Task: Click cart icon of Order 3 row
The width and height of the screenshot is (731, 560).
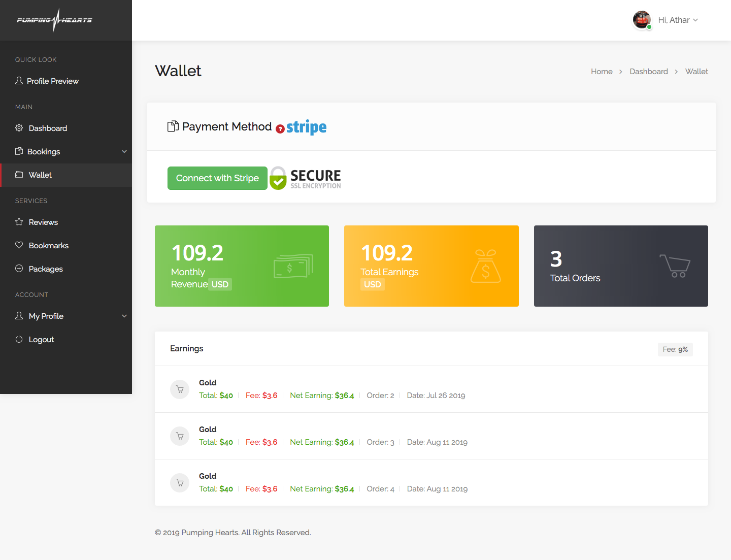Action: (x=180, y=436)
